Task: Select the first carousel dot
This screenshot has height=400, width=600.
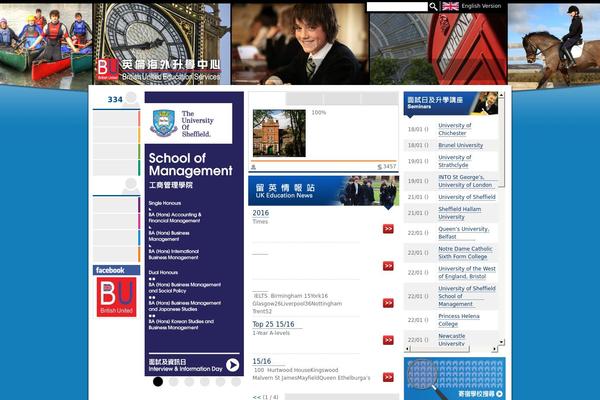Action: [158, 382]
